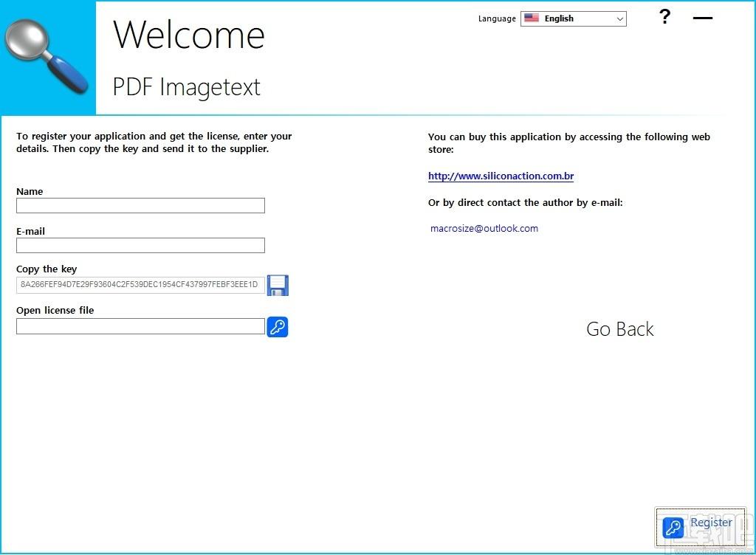Click the 'PDF Imagetext' title text
756x555 pixels.
(x=186, y=87)
